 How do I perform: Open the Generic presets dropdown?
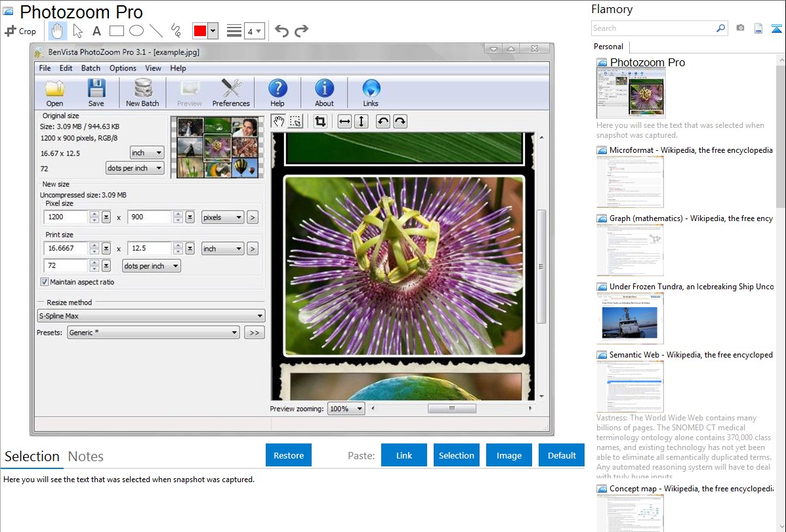point(153,333)
